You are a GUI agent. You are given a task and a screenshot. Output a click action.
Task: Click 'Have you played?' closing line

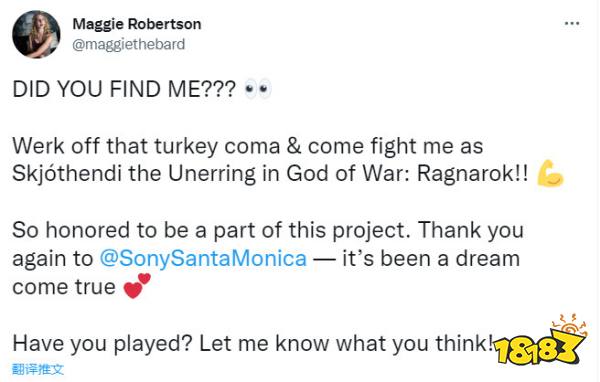point(102,343)
